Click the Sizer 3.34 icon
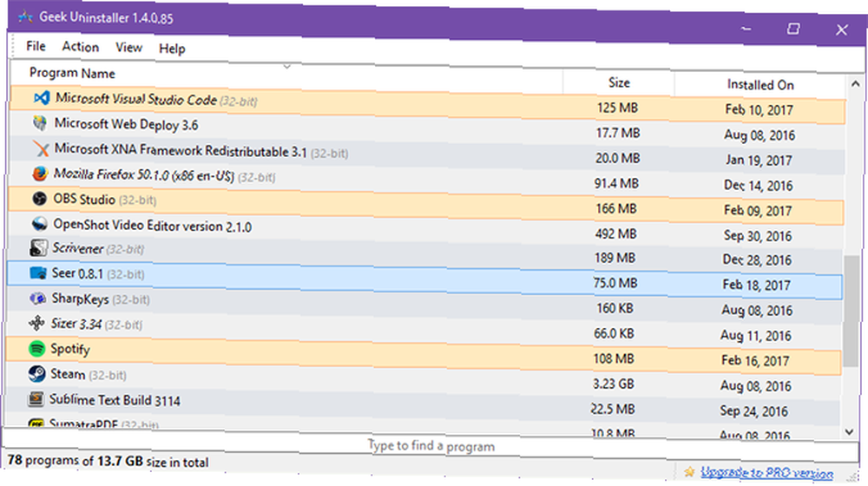The width and height of the screenshot is (868, 486). coord(36,323)
